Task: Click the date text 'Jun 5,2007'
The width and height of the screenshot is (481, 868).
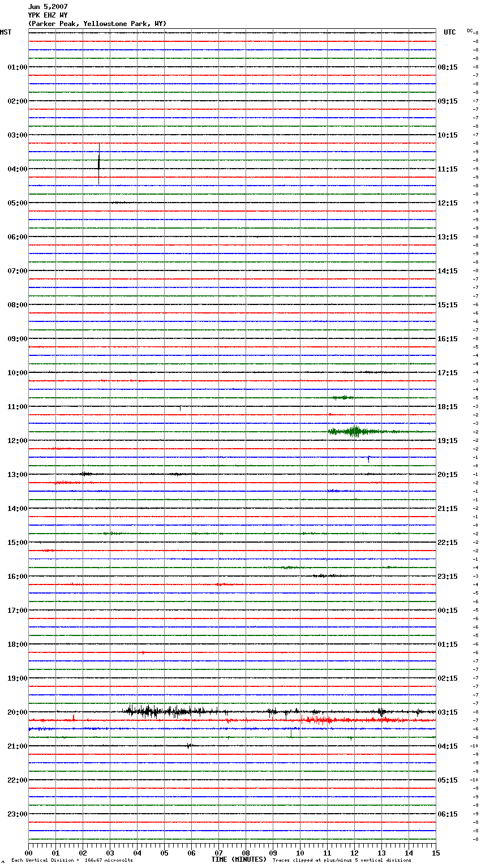Action: pos(48,7)
